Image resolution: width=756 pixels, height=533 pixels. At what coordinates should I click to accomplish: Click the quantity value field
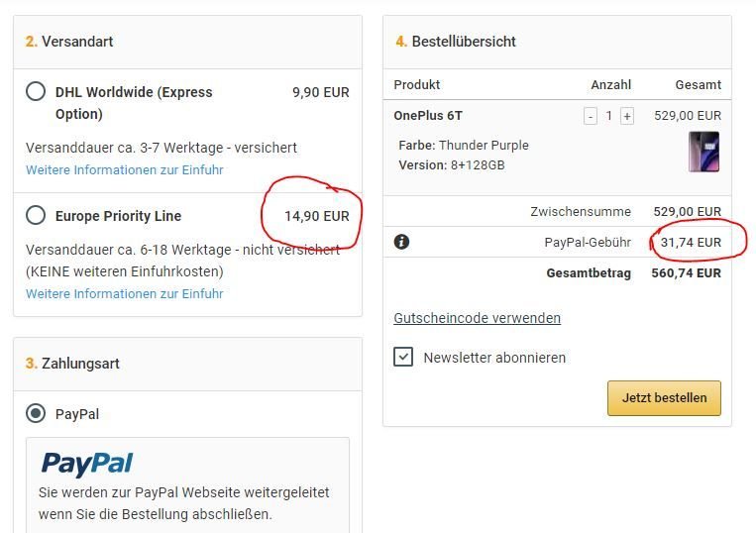(x=608, y=116)
